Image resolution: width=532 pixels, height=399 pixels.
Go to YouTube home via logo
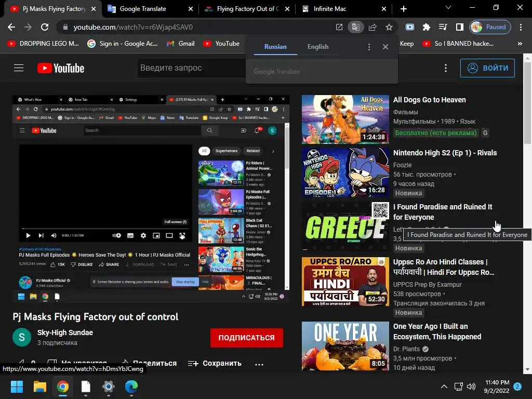point(61,68)
